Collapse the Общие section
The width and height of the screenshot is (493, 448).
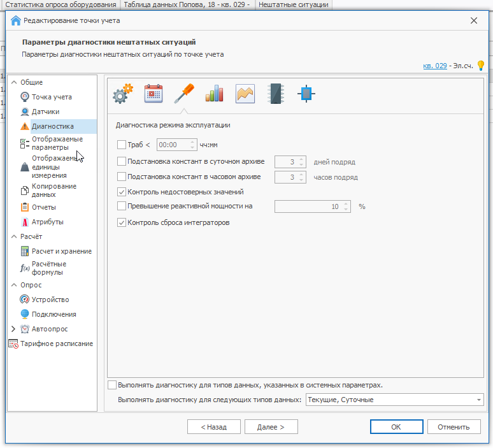tap(13, 82)
